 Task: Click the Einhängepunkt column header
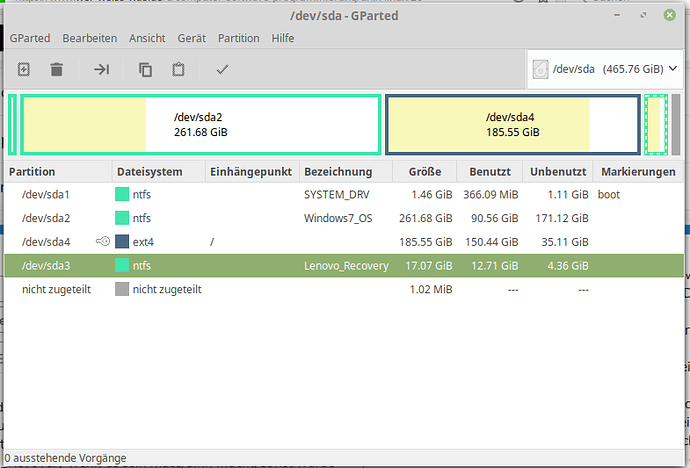coord(253,172)
